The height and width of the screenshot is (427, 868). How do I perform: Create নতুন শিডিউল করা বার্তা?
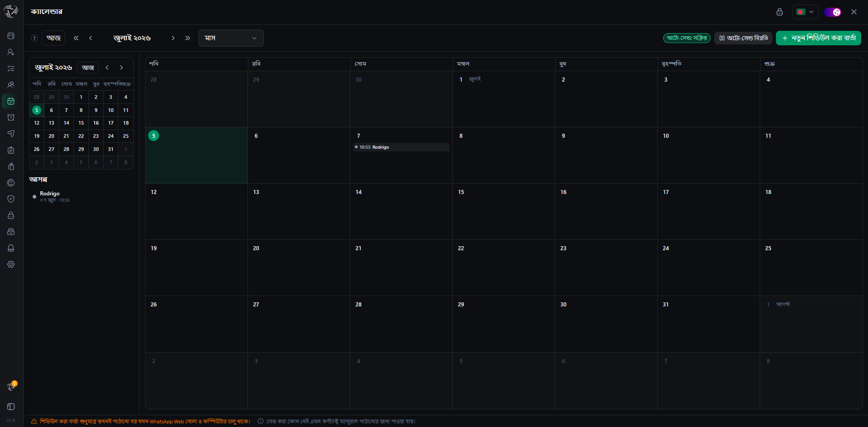click(x=819, y=38)
